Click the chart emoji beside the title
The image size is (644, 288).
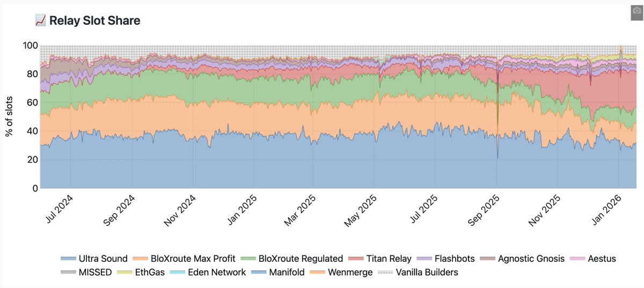(x=40, y=20)
